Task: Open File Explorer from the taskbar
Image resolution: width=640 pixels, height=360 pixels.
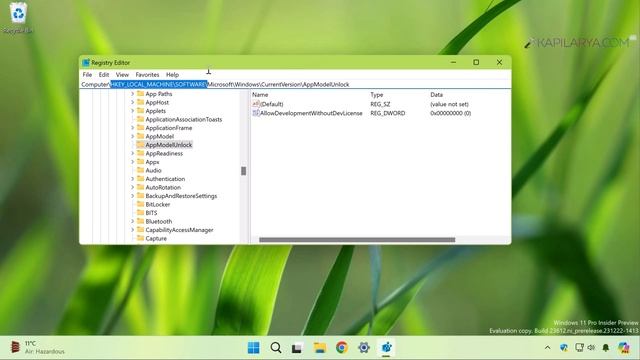Action: [320, 347]
